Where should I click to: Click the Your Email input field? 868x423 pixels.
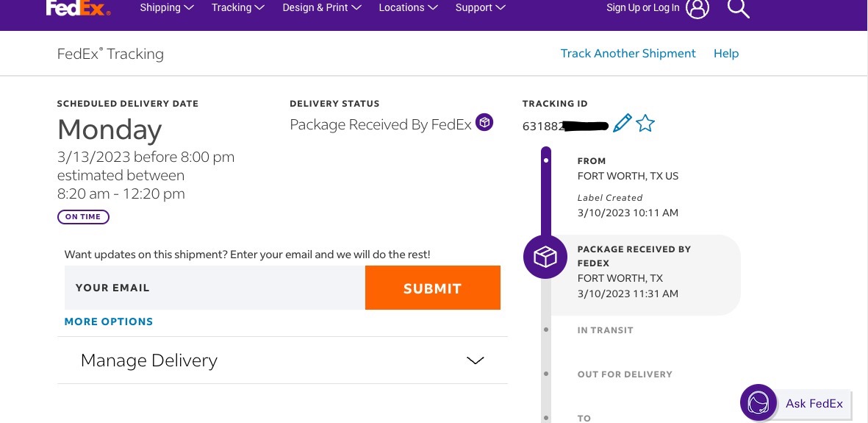click(x=215, y=288)
